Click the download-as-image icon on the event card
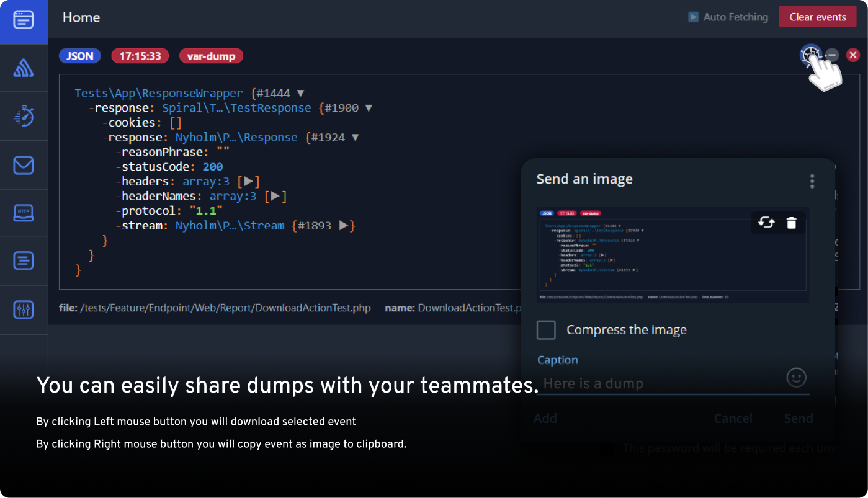Image resolution: width=868 pixels, height=498 pixels. coord(810,55)
